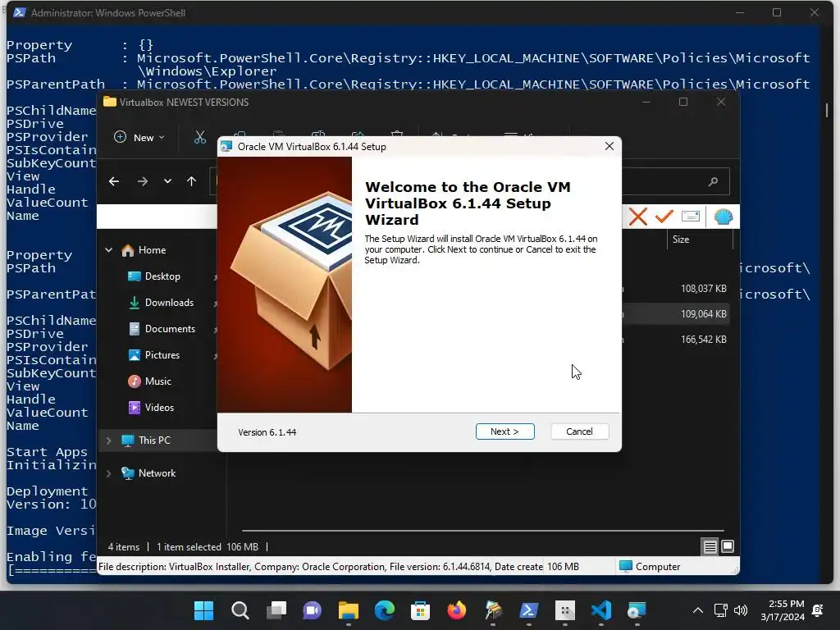Open recent locations dropdown chevron
Image resolution: width=840 pixels, height=630 pixels.
click(x=167, y=181)
